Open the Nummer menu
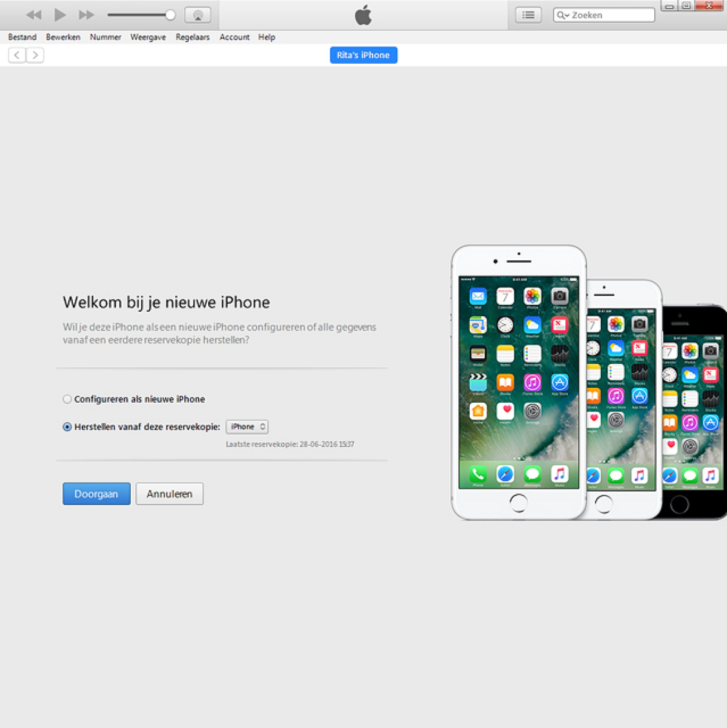This screenshot has height=728, width=727. coord(106,37)
